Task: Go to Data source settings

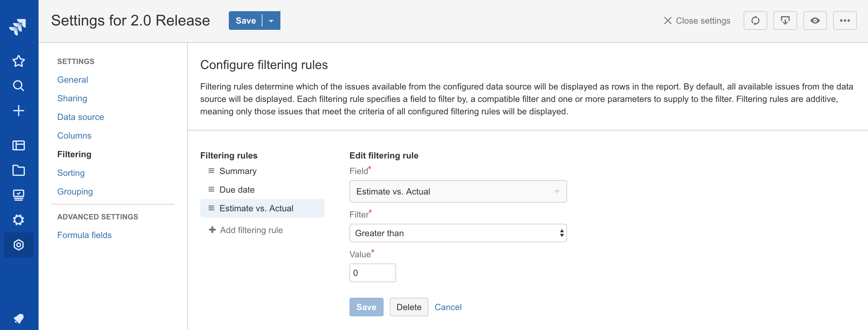Action: 81,117
